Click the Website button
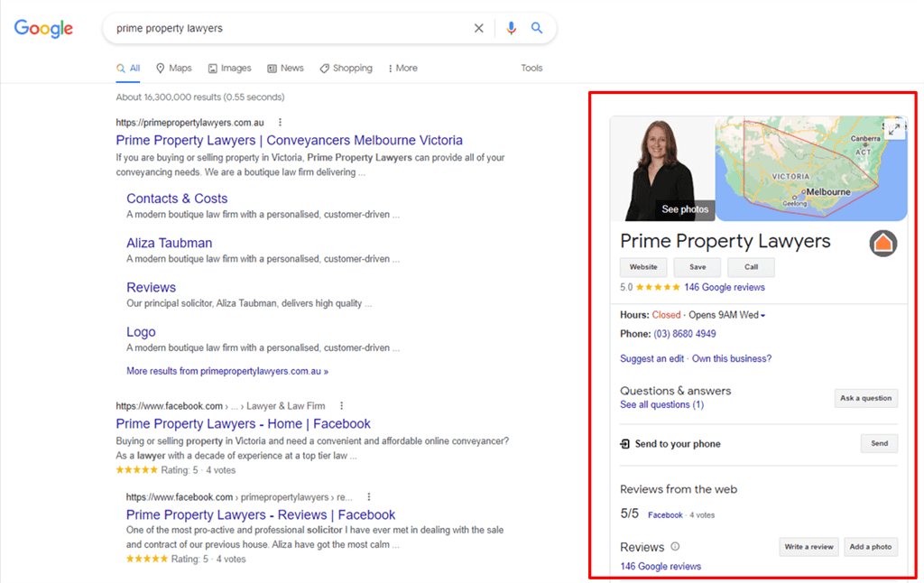This screenshot has height=583, width=924. [642, 267]
